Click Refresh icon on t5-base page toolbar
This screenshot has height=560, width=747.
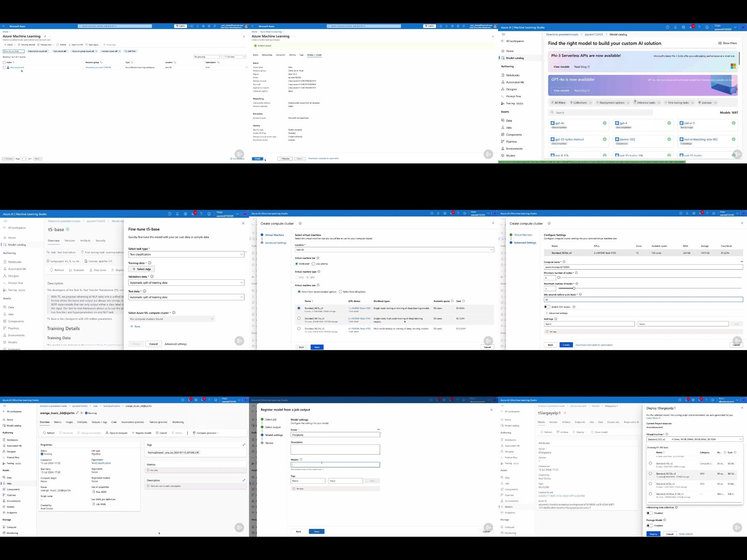tap(51, 270)
